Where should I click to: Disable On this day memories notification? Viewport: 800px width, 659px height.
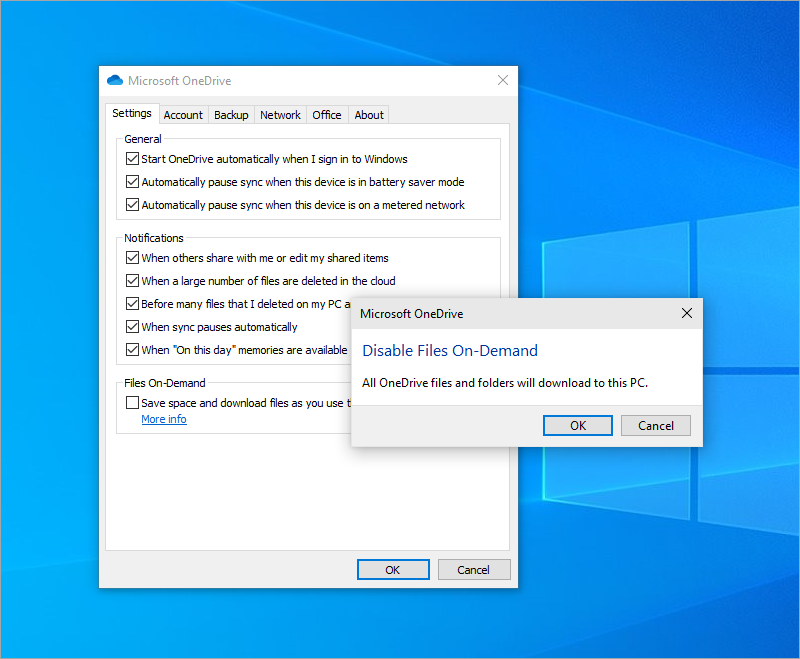[x=132, y=349]
